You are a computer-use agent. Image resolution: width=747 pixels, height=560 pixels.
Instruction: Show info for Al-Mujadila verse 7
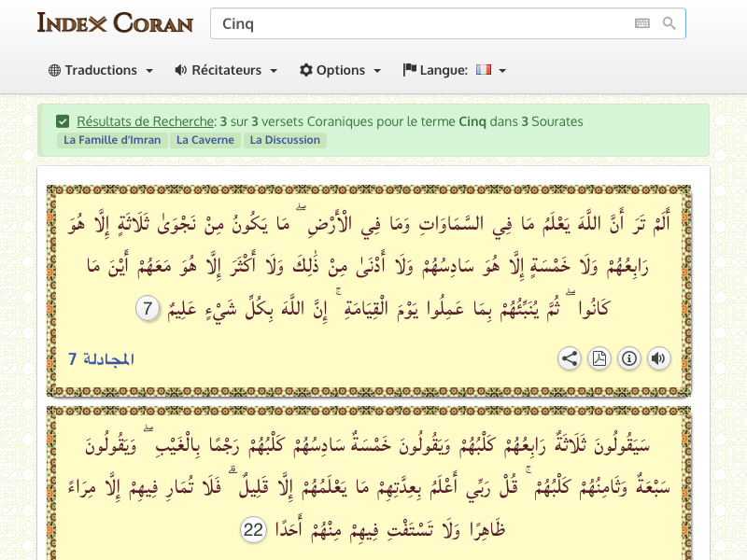[629, 358]
